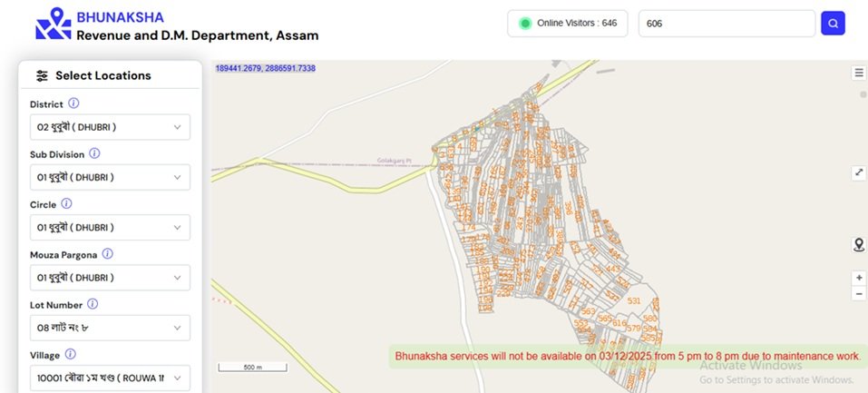Viewport: 868px width, 393px height.
Task: Click plot number 531 on the map
Action: pyautogui.click(x=634, y=301)
